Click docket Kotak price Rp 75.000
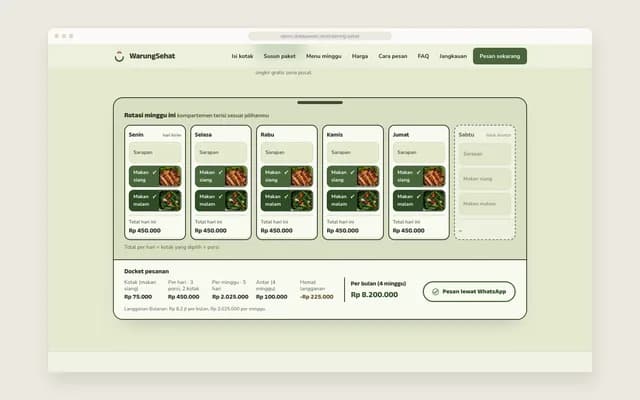The height and width of the screenshot is (400, 640). (138, 297)
